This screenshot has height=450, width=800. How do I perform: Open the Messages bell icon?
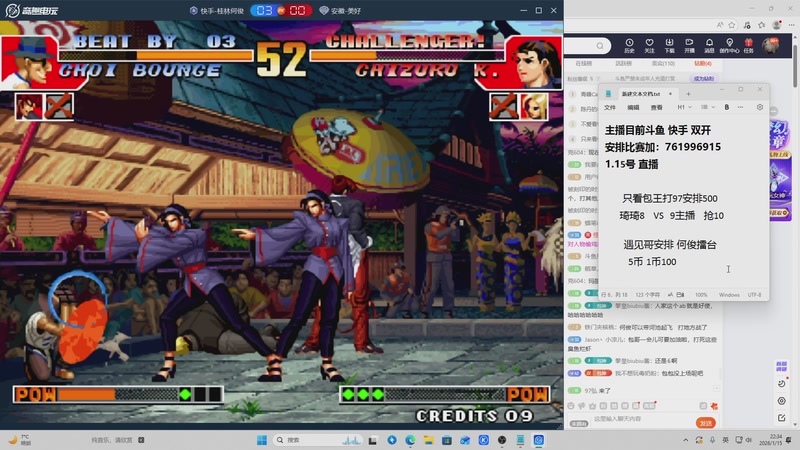(709, 45)
